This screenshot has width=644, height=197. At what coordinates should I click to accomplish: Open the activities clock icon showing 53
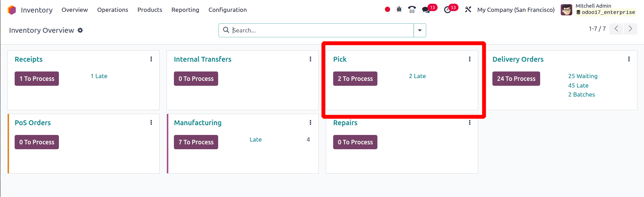click(x=447, y=10)
